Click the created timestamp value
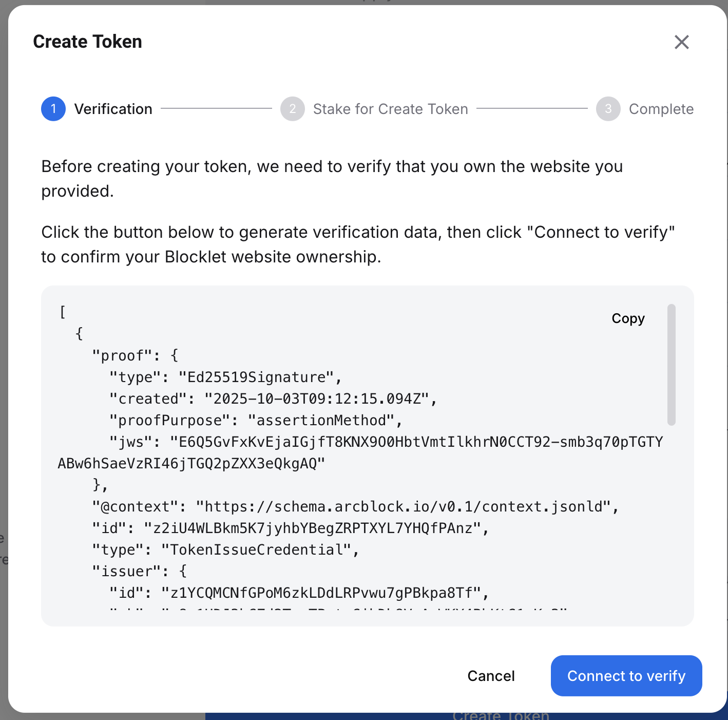 pyautogui.click(x=317, y=399)
